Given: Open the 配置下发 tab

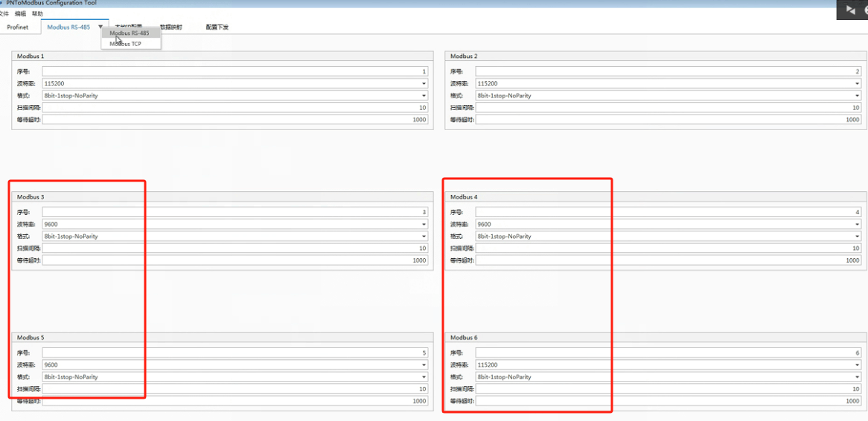Looking at the screenshot, I should click(217, 28).
